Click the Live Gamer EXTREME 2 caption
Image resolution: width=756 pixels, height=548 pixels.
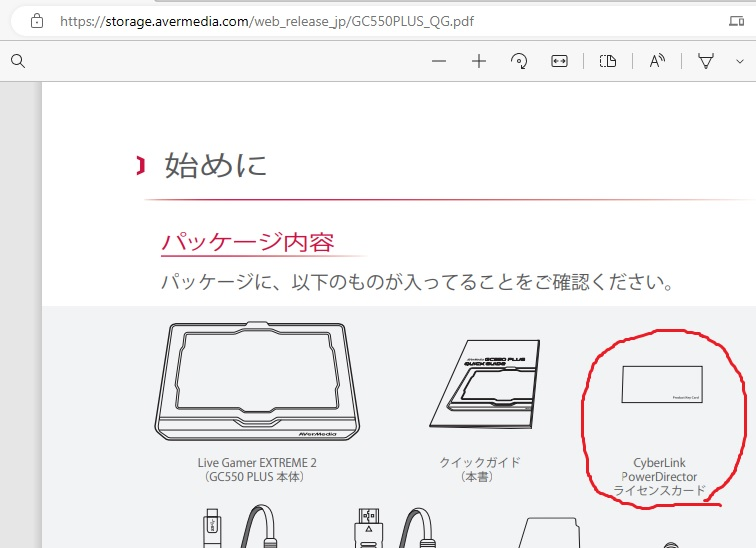[x=256, y=469]
